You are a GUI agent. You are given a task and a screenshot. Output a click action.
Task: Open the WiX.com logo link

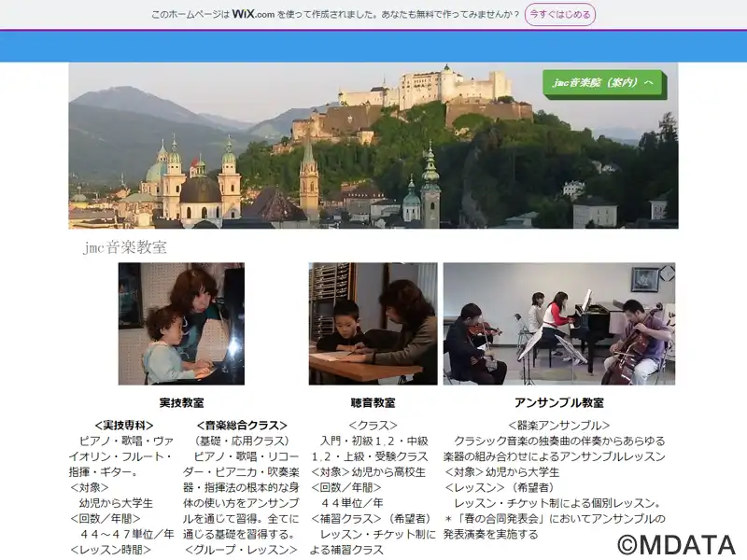point(253,14)
